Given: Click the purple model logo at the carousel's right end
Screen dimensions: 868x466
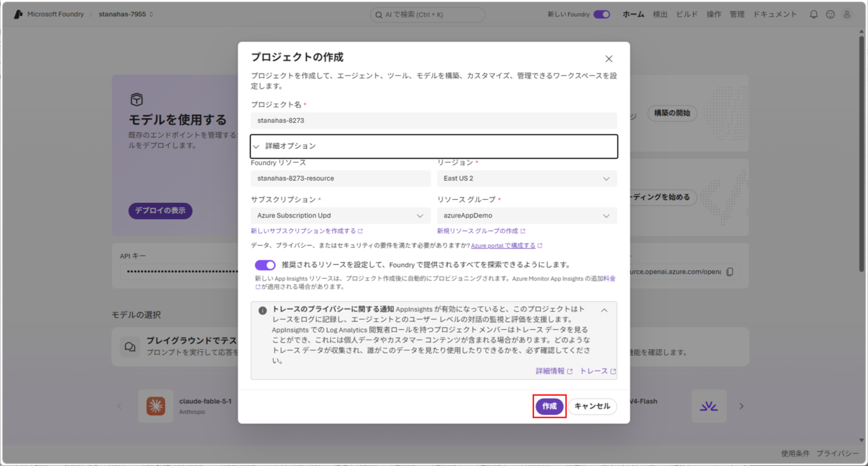Looking at the screenshot, I should (708, 406).
